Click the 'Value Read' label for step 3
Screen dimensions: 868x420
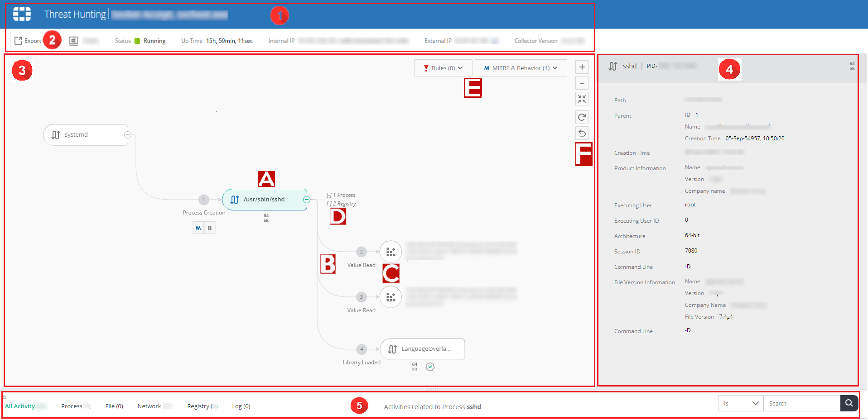(x=362, y=310)
